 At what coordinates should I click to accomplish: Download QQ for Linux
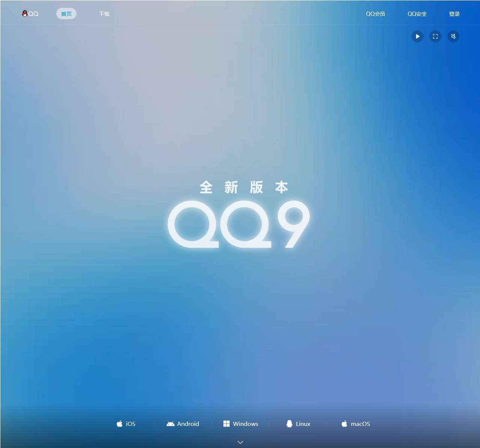point(298,424)
